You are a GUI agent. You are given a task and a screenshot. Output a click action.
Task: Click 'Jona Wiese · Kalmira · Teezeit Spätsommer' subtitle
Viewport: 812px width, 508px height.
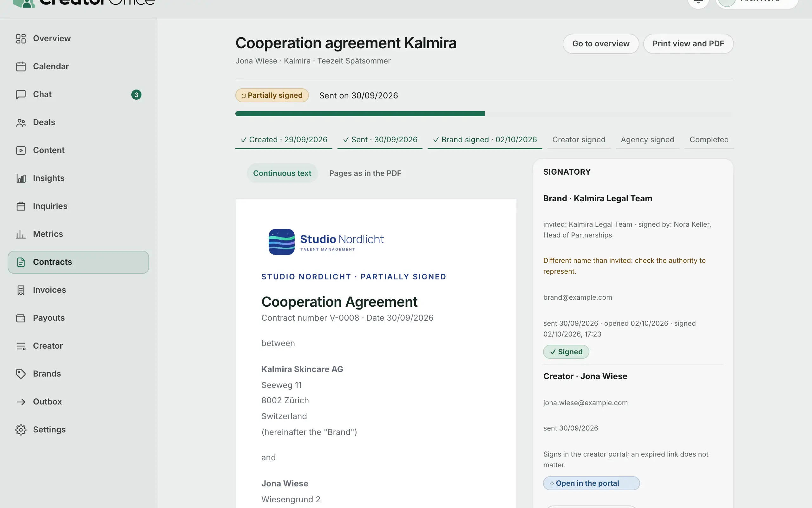coord(313,61)
